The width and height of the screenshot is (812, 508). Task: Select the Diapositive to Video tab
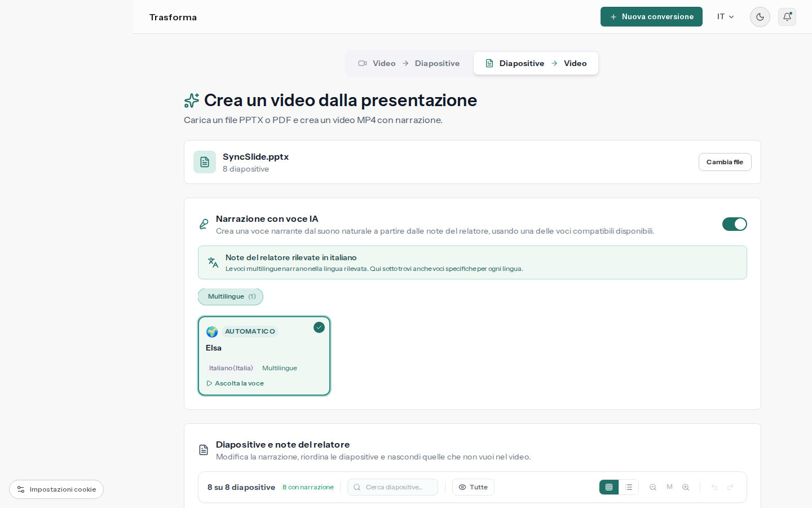[536, 63]
